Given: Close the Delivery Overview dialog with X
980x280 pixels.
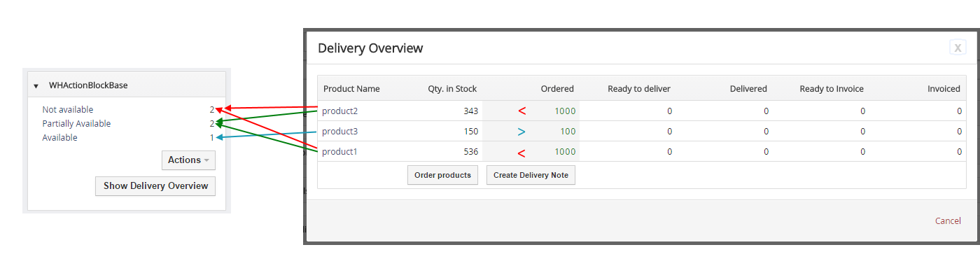Looking at the screenshot, I should point(957,48).
